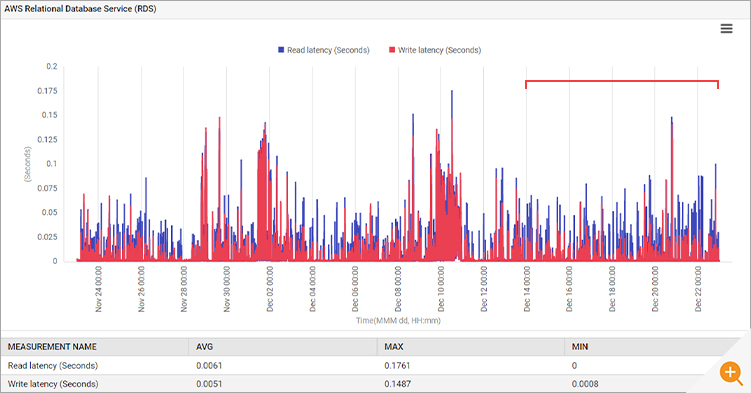The height and width of the screenshot is (393, 751).
Task: Click the Read latency MAX value 0.1761
Action: pos(397,366)
